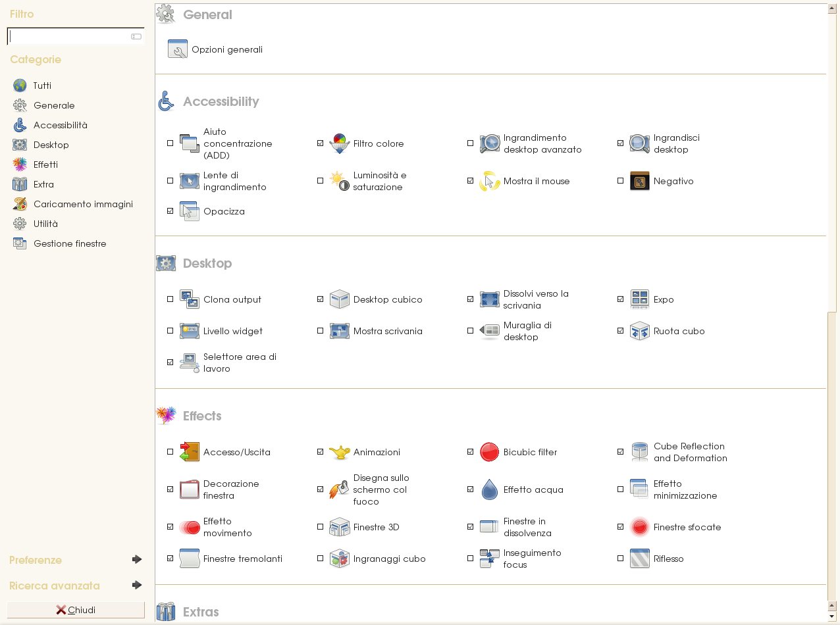This screenshot has width=840, height=625.
Task: Toggle the Effetto minimizzazione checkbox
Action: (621, 489)
